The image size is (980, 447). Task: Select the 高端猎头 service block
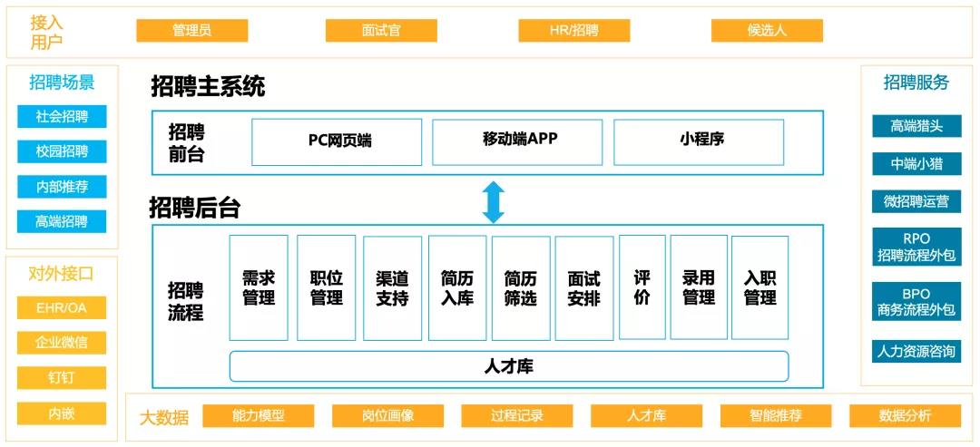[916, 127]
